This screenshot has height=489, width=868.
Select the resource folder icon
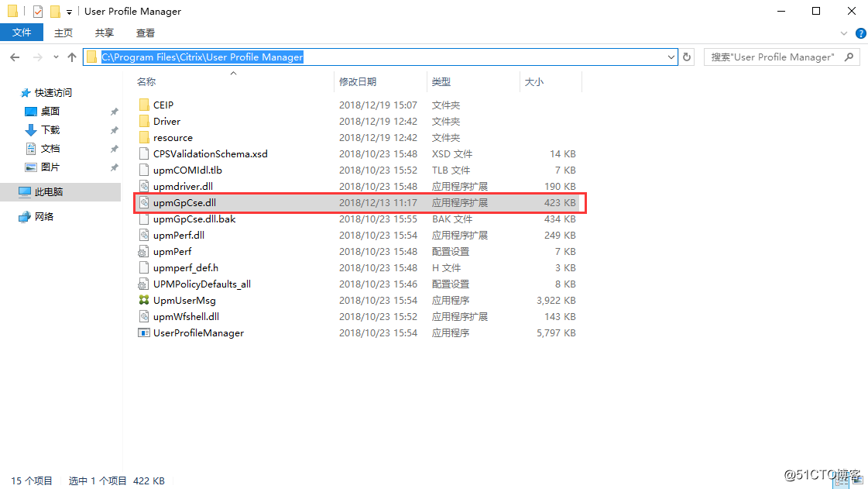144,137
